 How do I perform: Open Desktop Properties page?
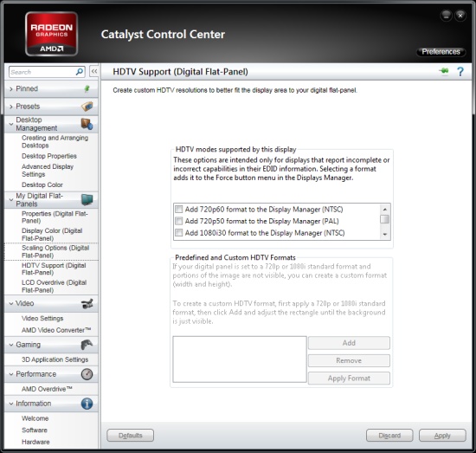point(49,156)
